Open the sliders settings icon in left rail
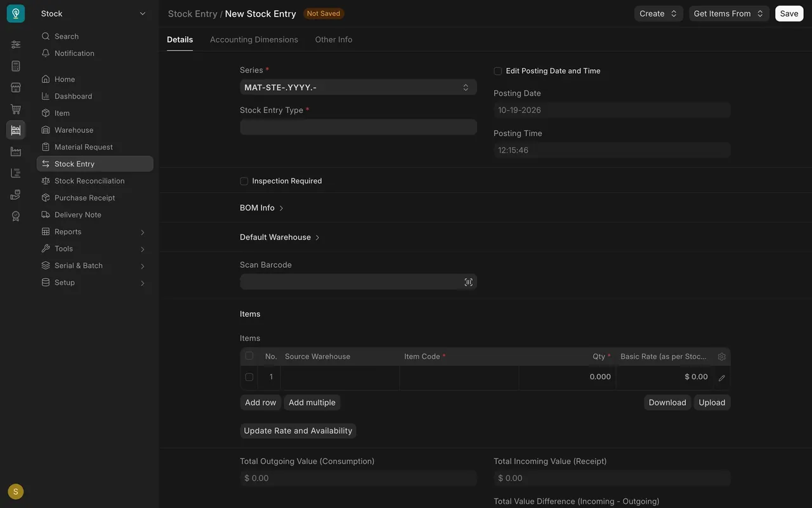 16,44
